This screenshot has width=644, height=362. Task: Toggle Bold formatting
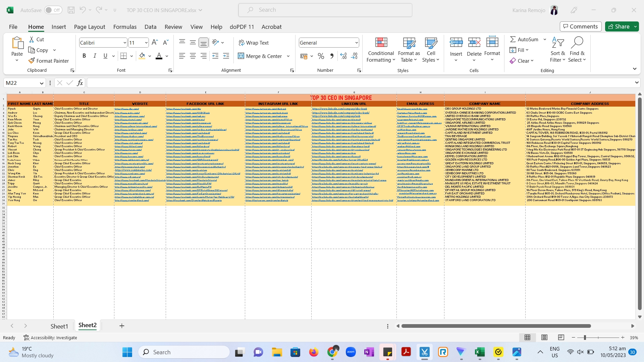(x=84, y=56)
